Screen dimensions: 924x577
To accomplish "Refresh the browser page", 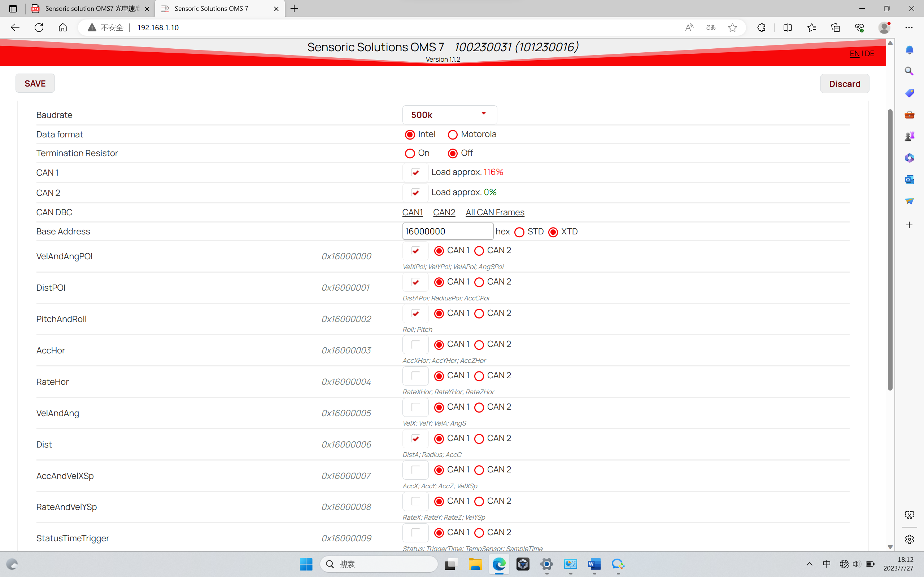I will (39, 27).
